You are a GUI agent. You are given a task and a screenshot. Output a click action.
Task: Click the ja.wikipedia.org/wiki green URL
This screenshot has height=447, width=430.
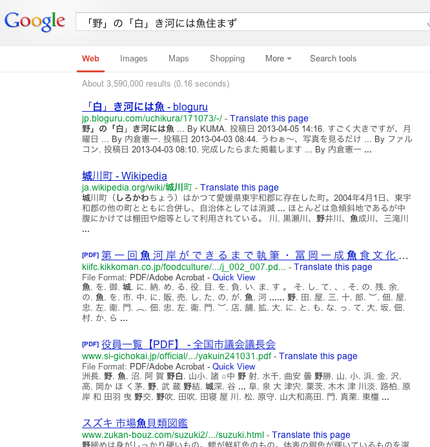[x=137, y=187]
